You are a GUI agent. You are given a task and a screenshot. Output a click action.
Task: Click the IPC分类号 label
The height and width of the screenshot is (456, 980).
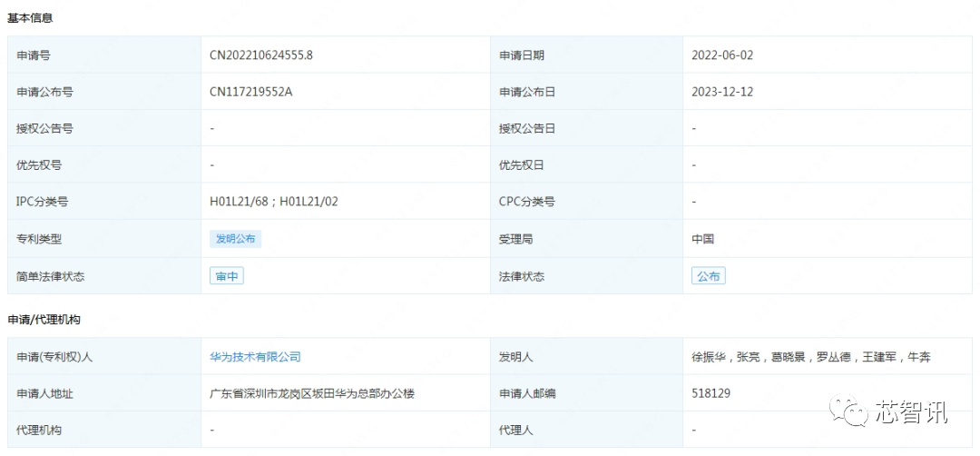coord(41,202)
